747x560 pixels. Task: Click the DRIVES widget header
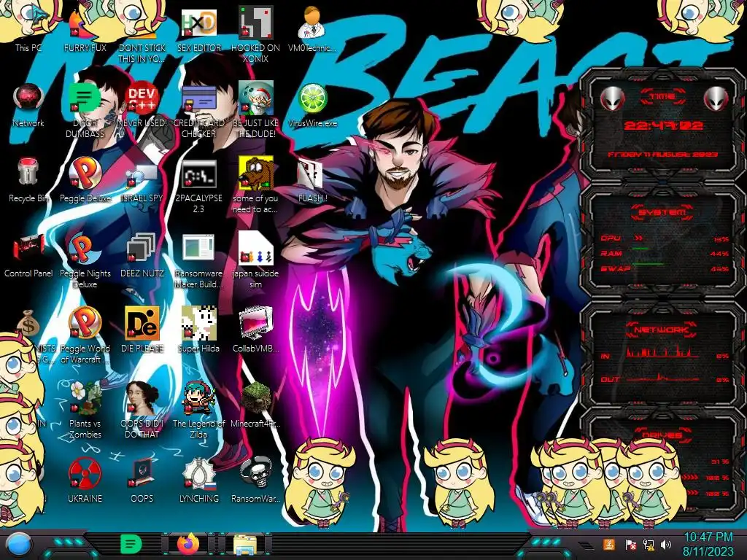click(662, 435)
